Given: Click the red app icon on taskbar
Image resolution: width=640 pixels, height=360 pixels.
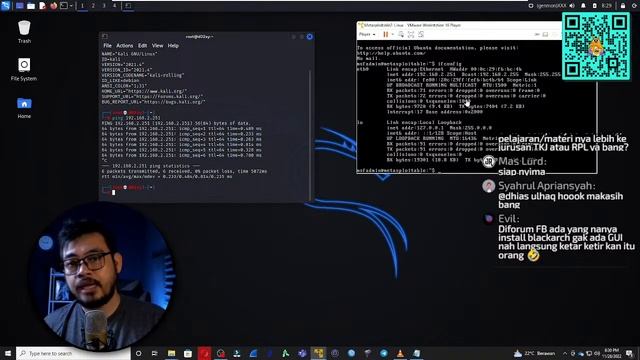Looking at the screenshot, I should (204, 353).
